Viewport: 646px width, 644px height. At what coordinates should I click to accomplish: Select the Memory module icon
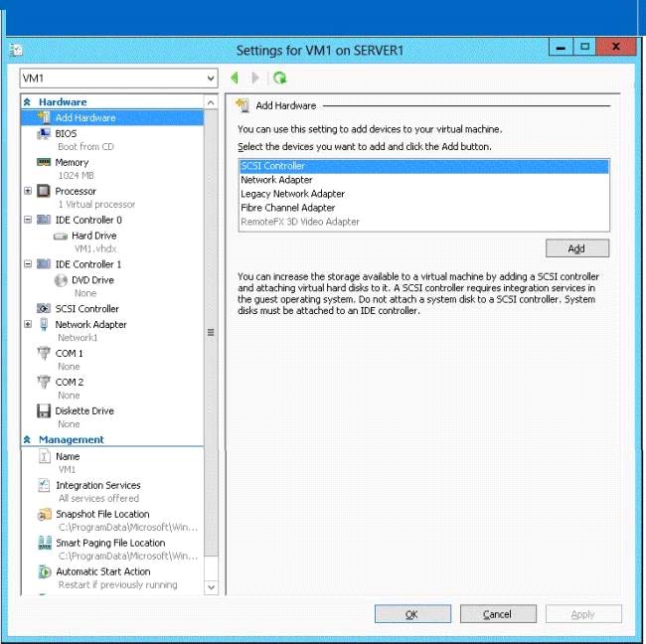(x=44, y=162)
